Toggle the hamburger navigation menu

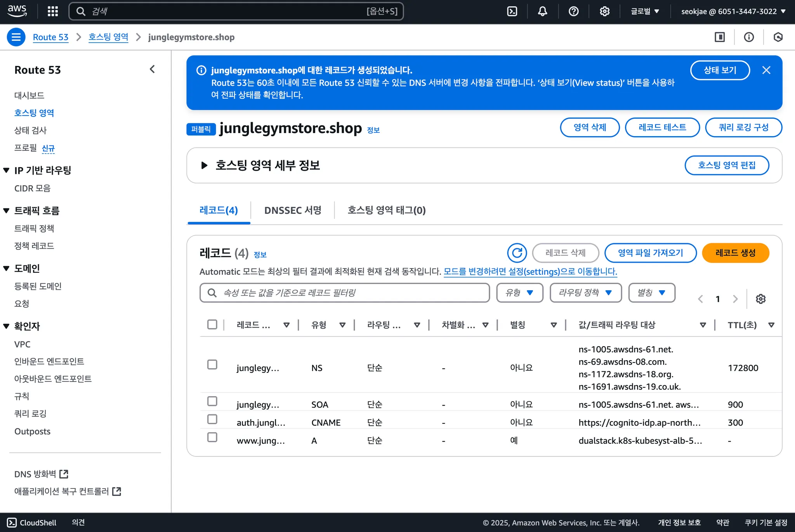[x=16, y=37]
